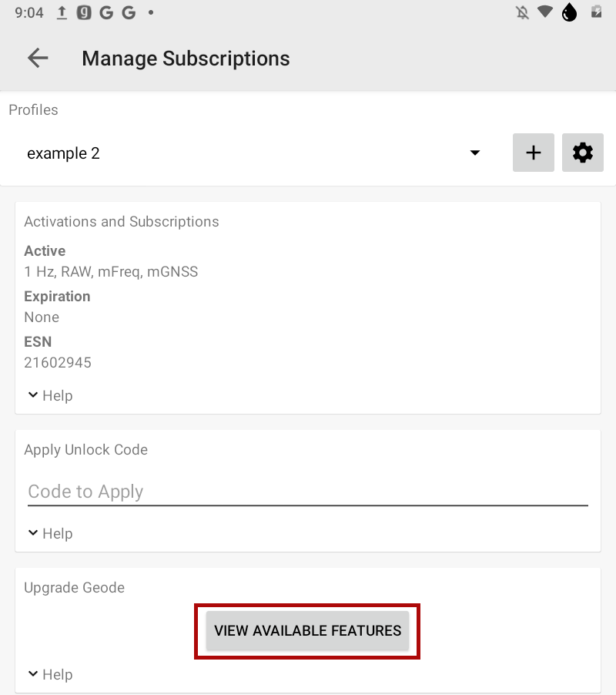Expand Help under Activations and Subscriptions
This screenshot has height=695, width=616.
click(x=50, y=395)
